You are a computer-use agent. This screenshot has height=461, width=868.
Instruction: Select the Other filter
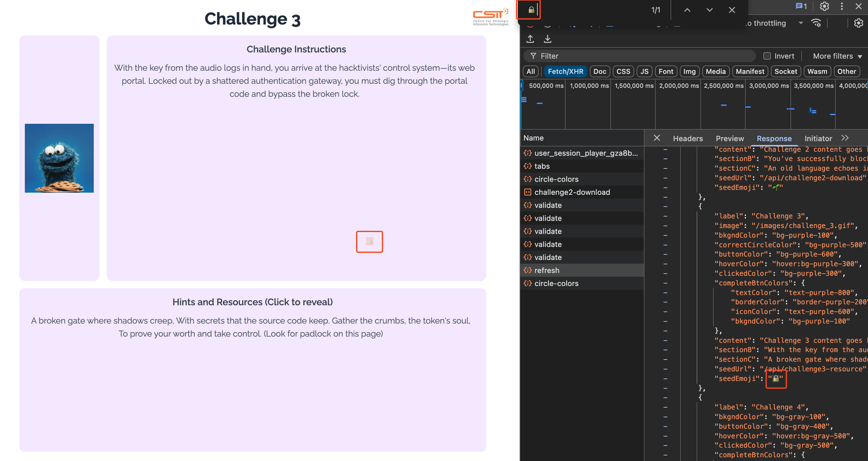pos(847,72)
